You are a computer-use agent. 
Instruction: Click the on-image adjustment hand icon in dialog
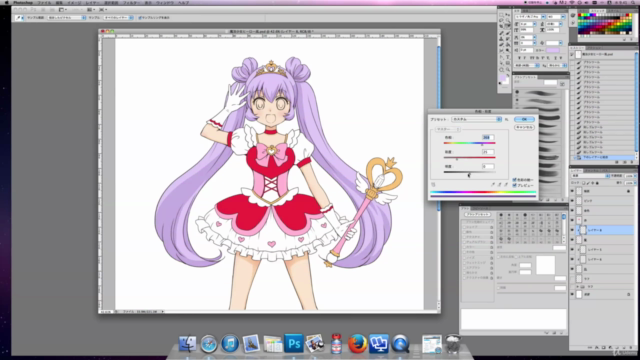(433, 184)
